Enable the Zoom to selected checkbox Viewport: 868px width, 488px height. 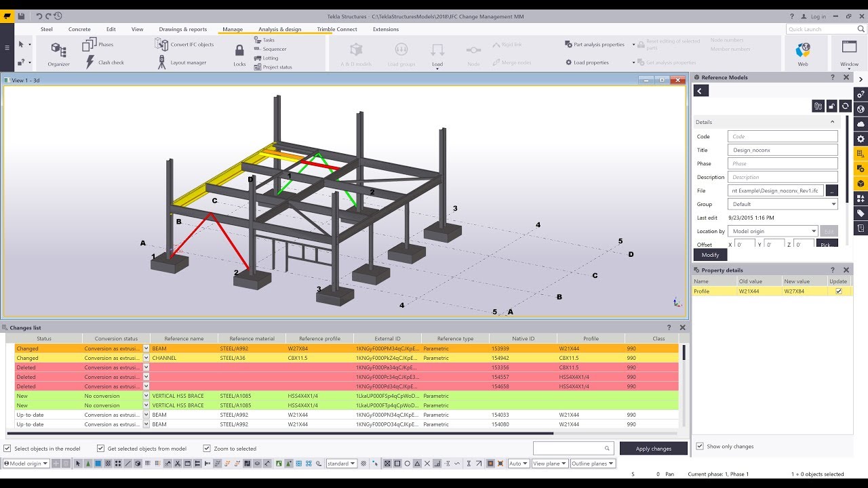click(207, 448)
